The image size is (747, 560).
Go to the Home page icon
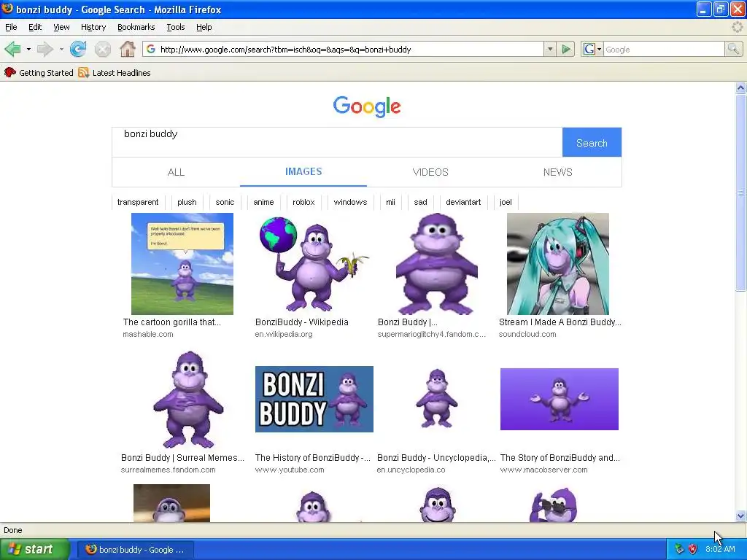point(127,49)
